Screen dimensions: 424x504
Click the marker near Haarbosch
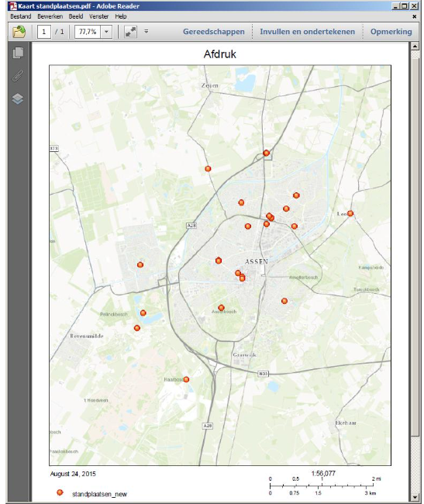click(186, 379)
